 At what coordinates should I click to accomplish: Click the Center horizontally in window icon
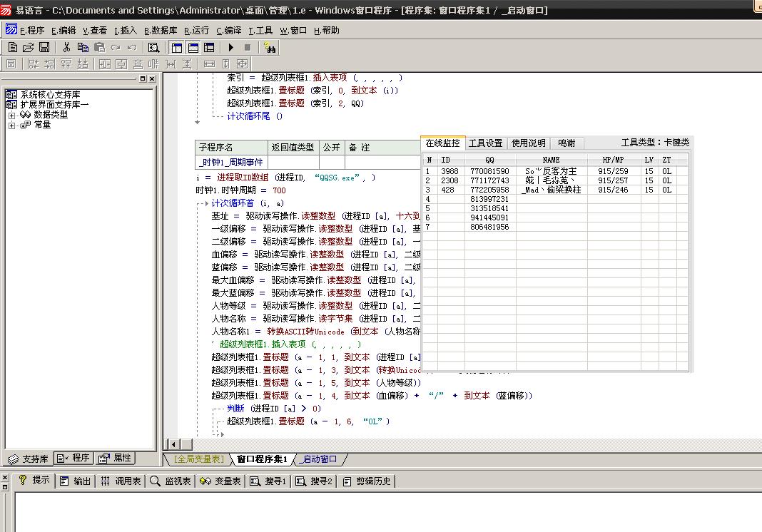point(104,63)
